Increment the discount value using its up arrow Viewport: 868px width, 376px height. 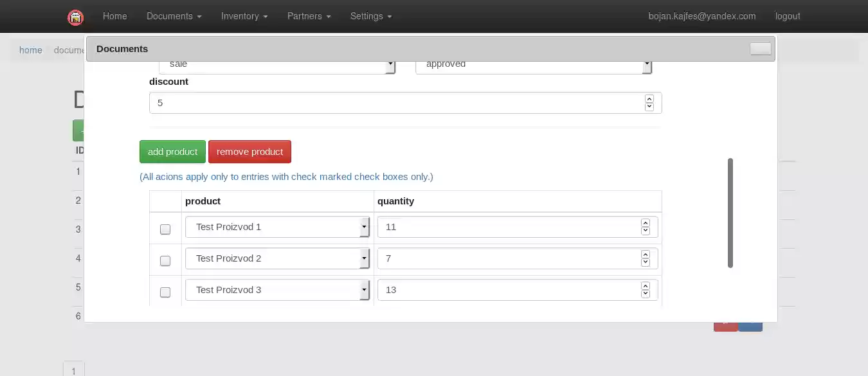[649, 100]
